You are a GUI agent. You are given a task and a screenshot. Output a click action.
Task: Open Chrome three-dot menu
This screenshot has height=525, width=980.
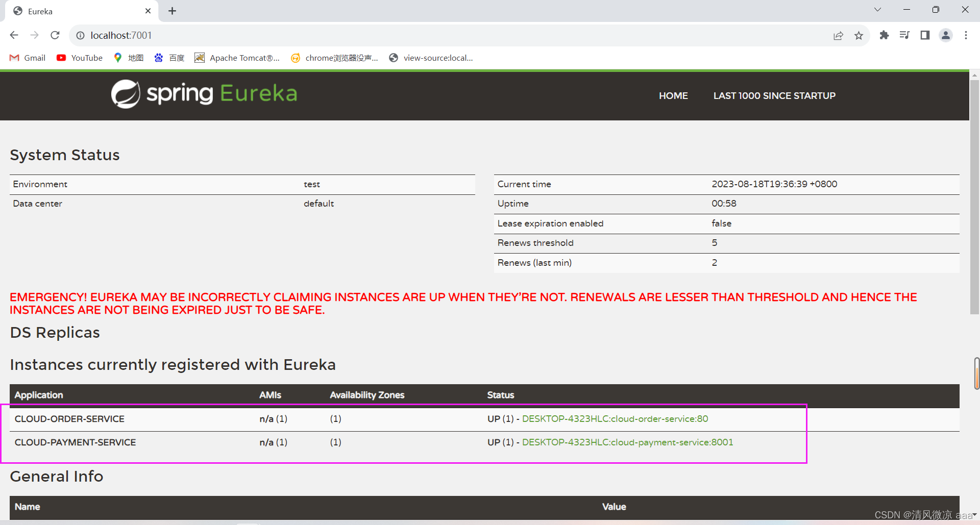[966, 35]
